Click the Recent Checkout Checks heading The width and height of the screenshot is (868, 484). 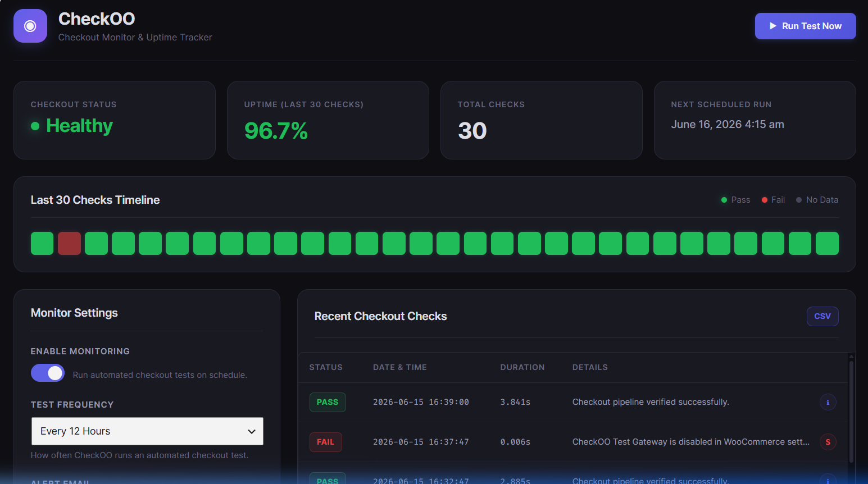tap(380, 316)
